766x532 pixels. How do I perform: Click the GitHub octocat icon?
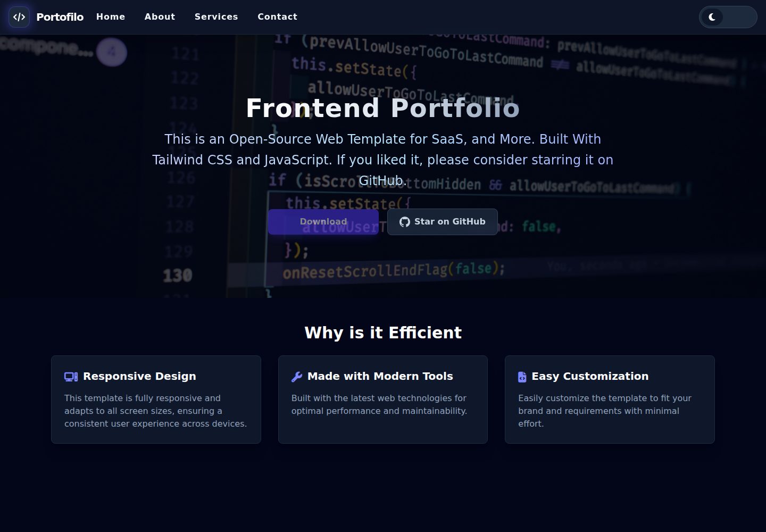tap(405, 222)
